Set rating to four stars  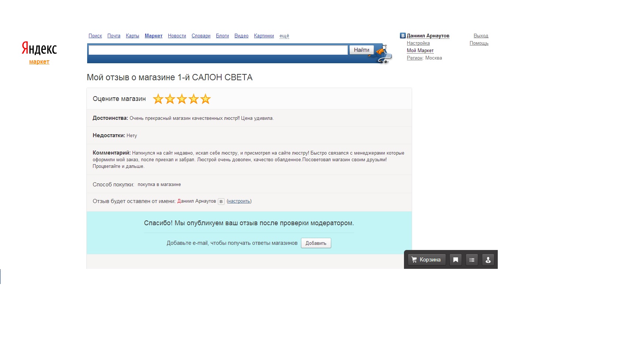pos(193,99)
